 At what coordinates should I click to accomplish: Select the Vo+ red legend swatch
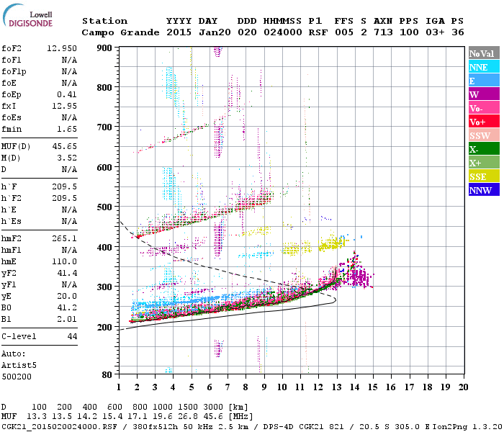point(484,122)
